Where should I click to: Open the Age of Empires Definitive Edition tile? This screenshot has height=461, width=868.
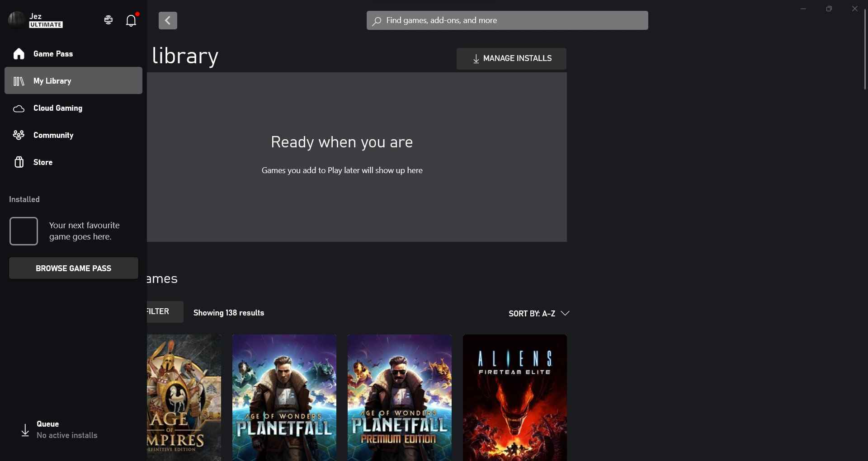tap(184, 398)
